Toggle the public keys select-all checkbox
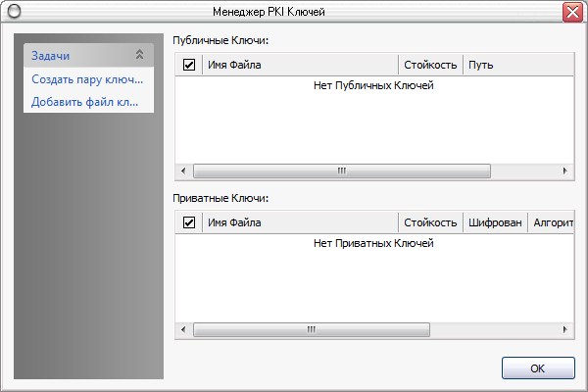This screenshot has height=392, width=588. click(189, 65)
